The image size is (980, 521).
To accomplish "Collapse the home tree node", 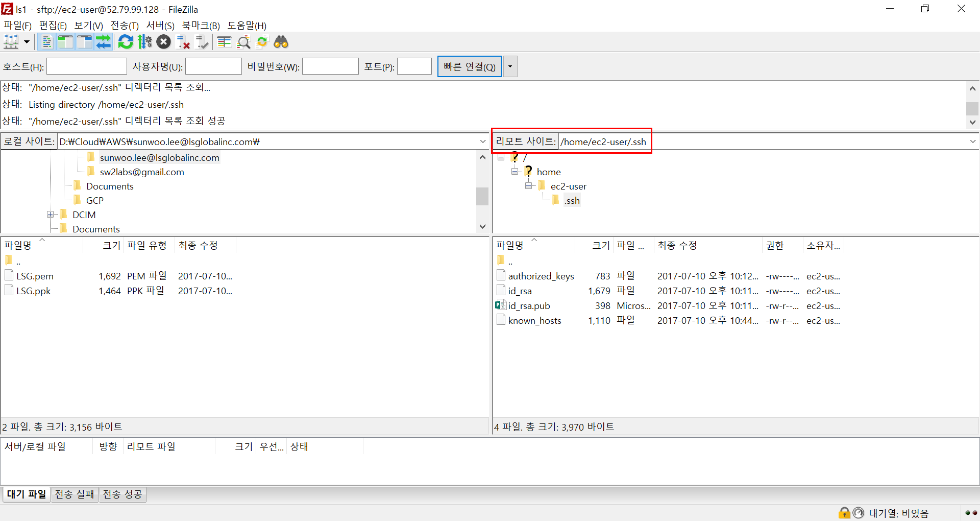I will click(x=515, y=172).
